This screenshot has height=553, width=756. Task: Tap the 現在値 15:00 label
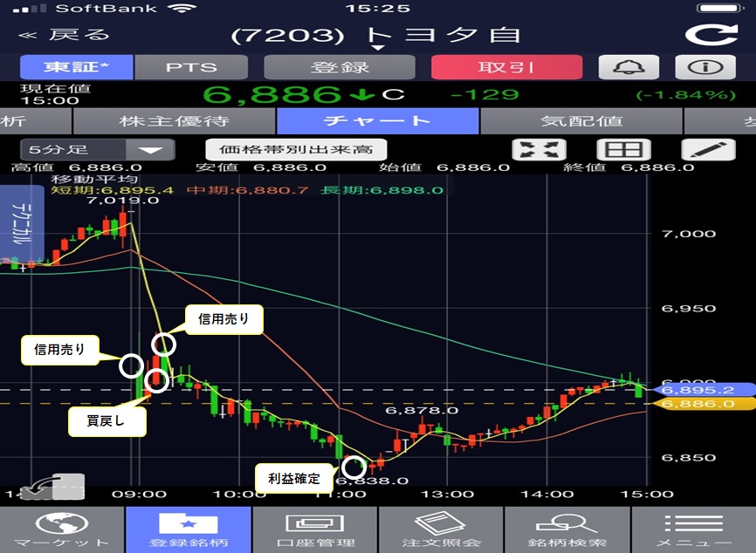point(56,94)
